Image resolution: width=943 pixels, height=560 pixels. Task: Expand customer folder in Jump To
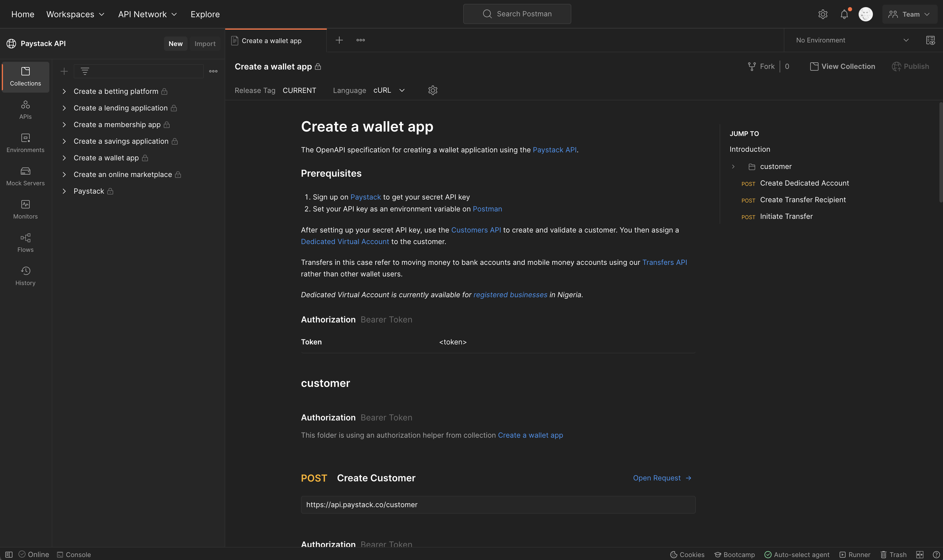coord(733,166)
